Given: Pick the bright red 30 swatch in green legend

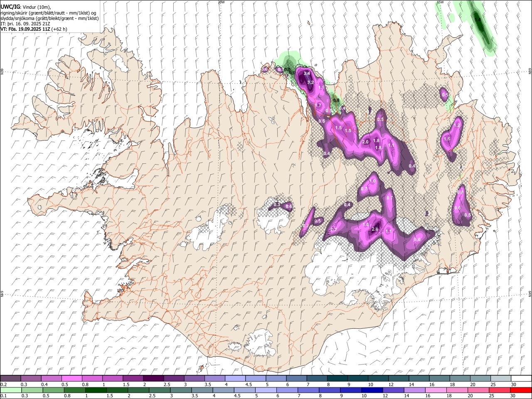Looking at the screenshot, I should pos(521,390).
